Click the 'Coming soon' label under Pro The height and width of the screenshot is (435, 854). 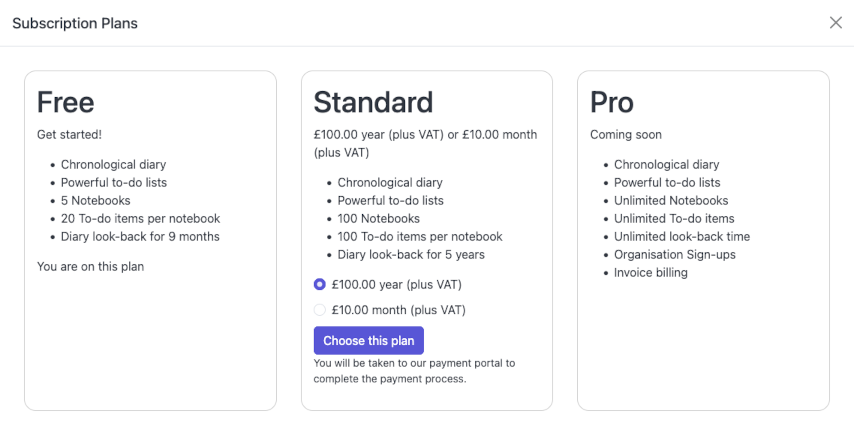pyautogui.click(x=626, y=134)
